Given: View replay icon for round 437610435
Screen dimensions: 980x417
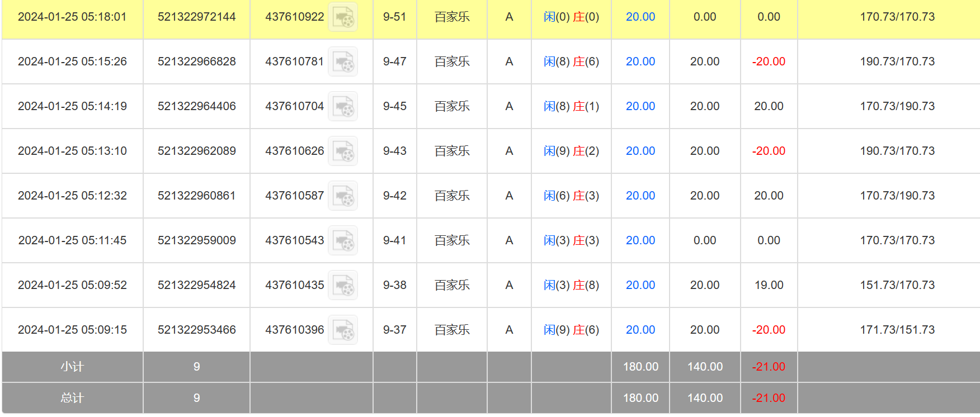Looking at the screenshot, I should tap(343, 286).
